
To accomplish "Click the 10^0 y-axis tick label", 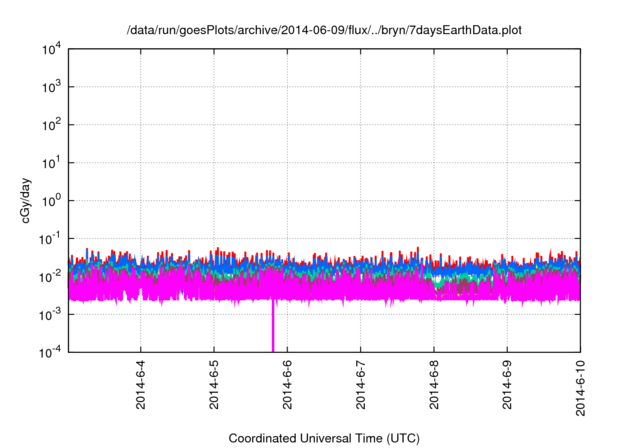I will click(51, 201).
